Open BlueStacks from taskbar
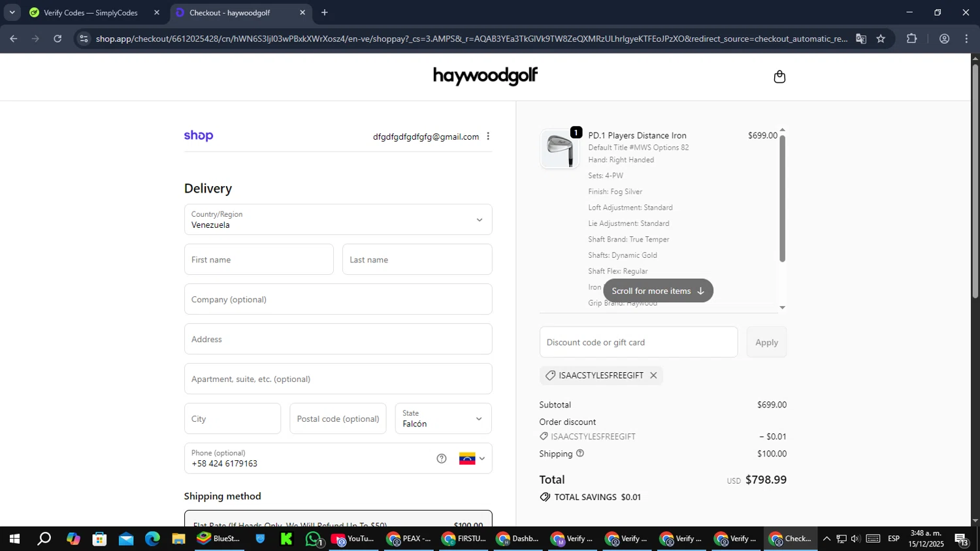980x551 pixels. coord(219,539)
